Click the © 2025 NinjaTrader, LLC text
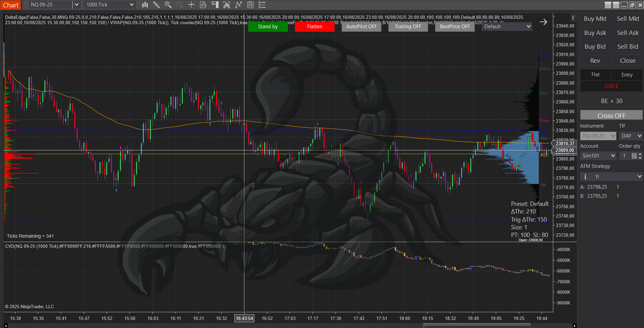The image size is (644, 328). (x=29, y=307)
